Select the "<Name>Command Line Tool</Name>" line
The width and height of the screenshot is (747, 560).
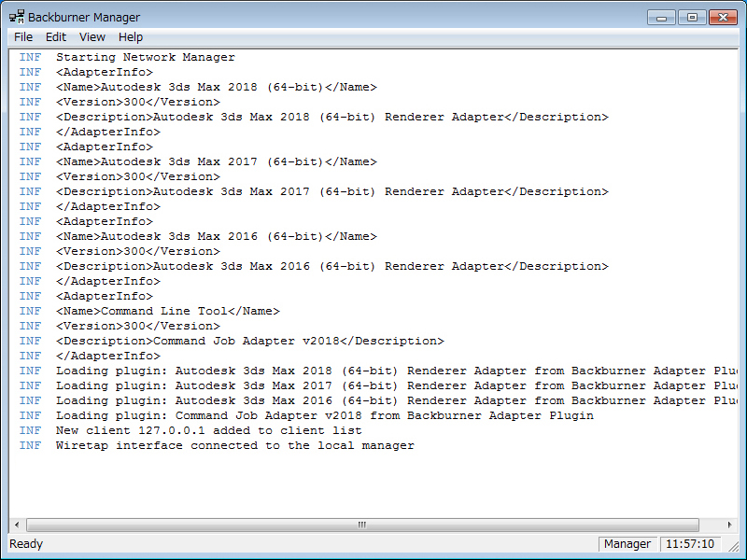click(x=149, y=312)
